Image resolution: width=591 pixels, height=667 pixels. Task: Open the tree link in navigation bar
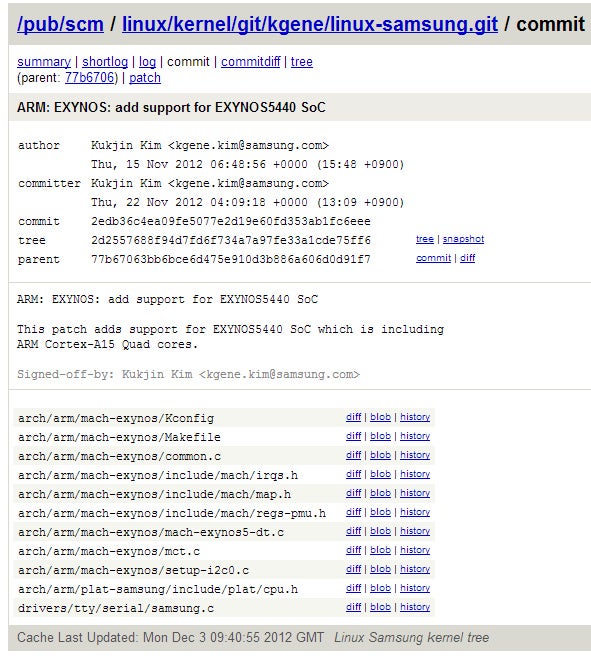click(x=302, y=62)
